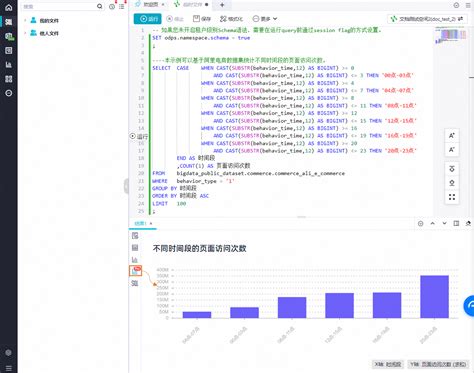This screenshot has width=474, height=373.
Task: Click the up chevron in the results panel header
Action: click(432, 223)
